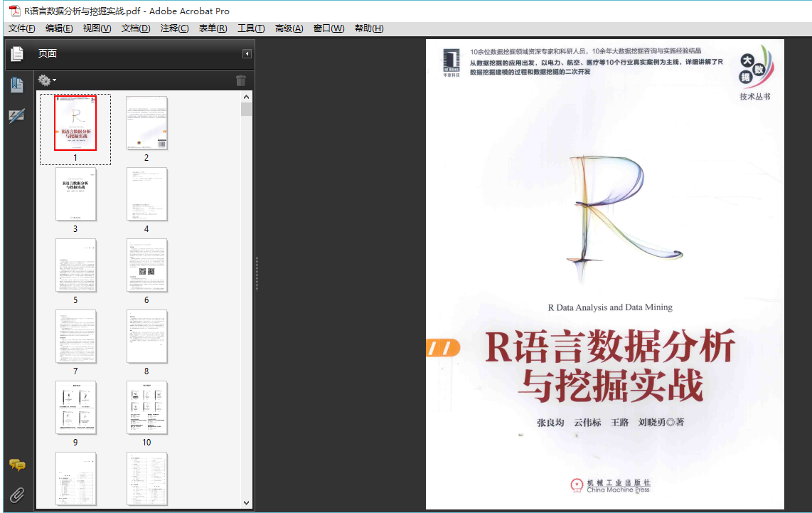
Task: Click the Pages panel icon in sidebar
Action: [x=17, y=54]
